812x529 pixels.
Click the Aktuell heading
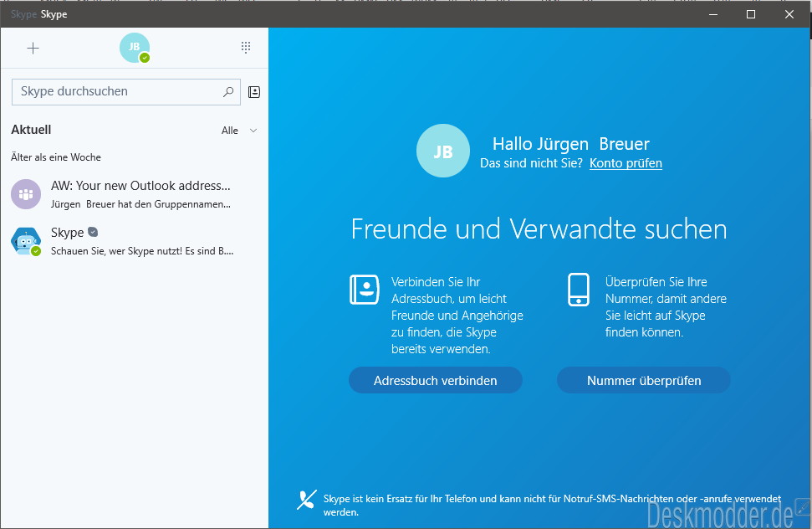31,130
